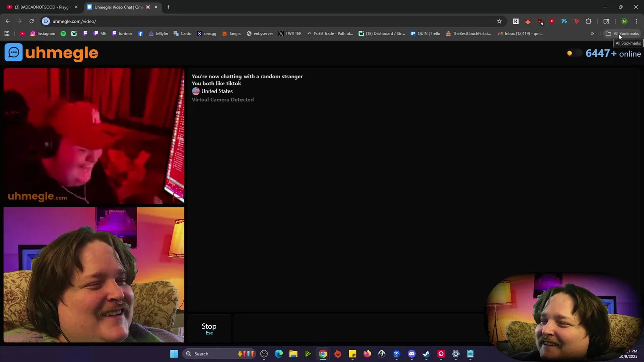Open Firefox from the taskbar
This screenshot has width=644, height=362.
[367, 354]
